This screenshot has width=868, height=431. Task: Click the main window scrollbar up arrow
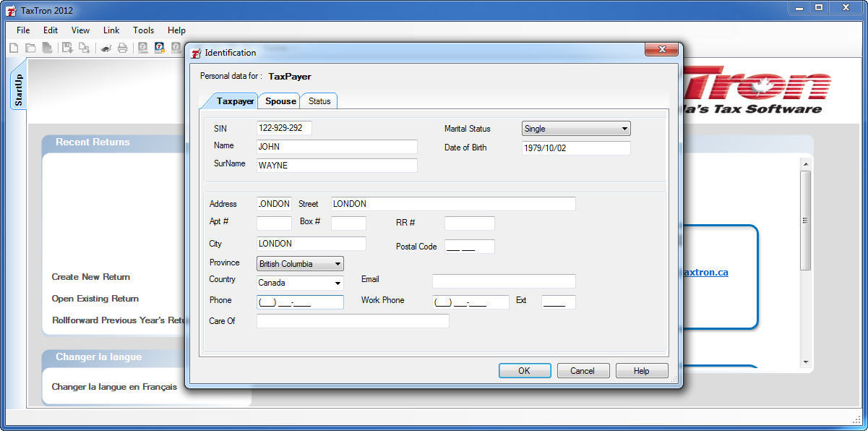tap(805, 164)
